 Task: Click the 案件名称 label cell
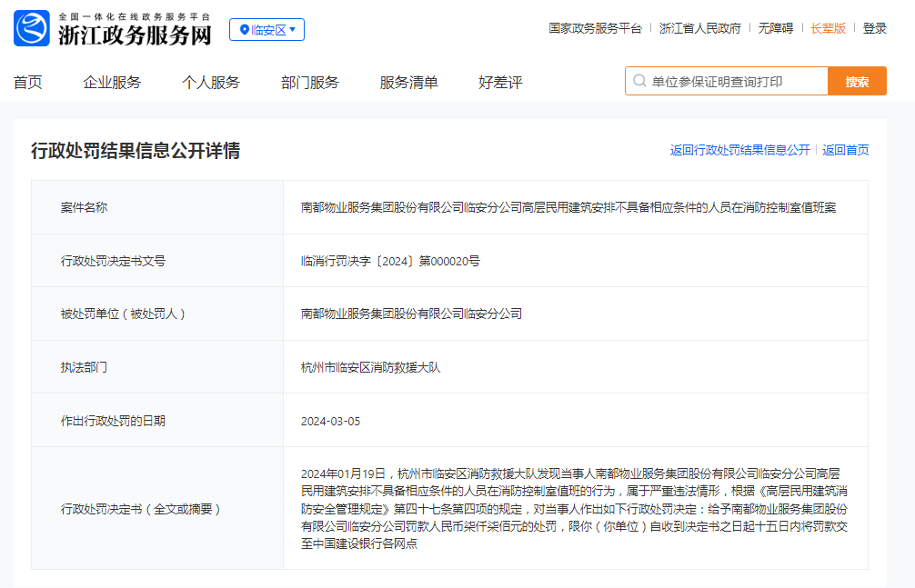coord(157,207)
